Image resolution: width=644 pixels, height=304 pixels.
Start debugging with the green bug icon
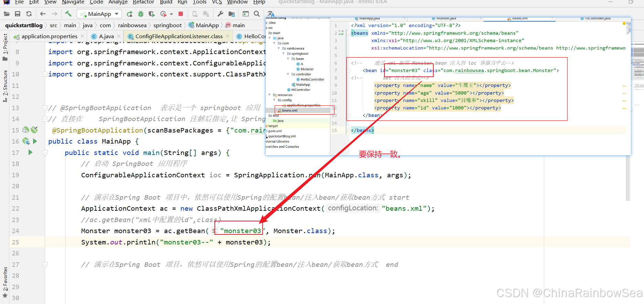click(141, 14)
